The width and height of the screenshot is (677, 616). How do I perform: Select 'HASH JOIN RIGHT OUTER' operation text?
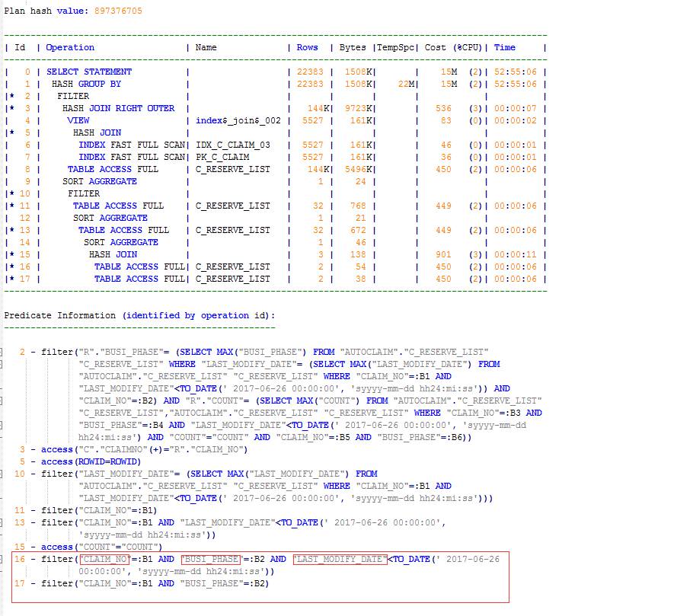118,108
